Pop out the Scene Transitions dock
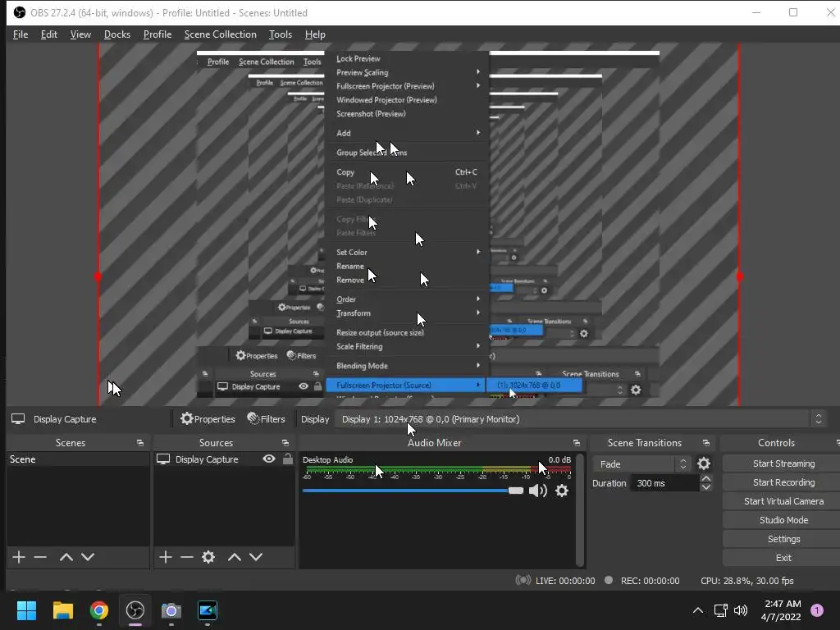This screenshot has width=840, height=630. pyautogui.click(x=706, y=443)
